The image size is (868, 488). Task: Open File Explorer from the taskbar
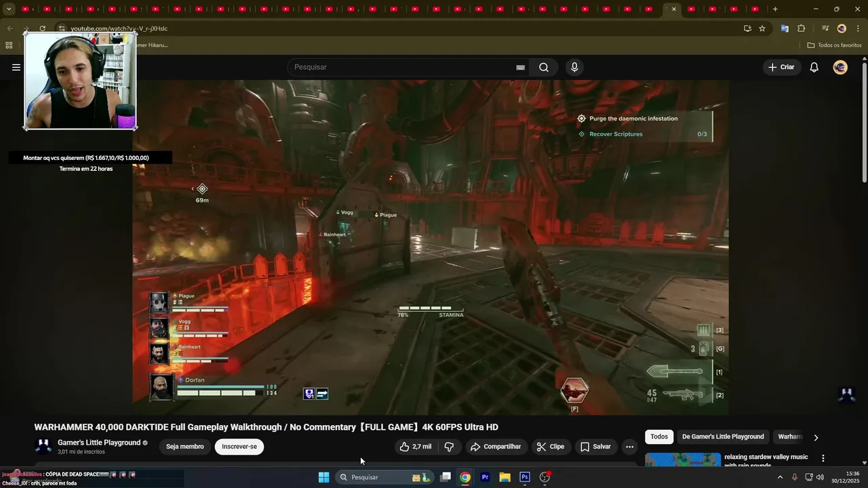[x=505, y=477]
